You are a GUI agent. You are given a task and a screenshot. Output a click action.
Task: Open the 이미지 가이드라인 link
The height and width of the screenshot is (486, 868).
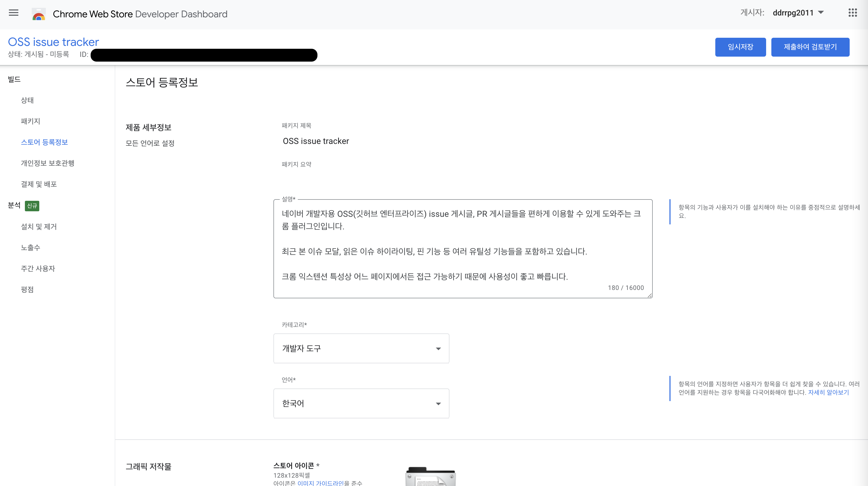(x=320, y=483)
